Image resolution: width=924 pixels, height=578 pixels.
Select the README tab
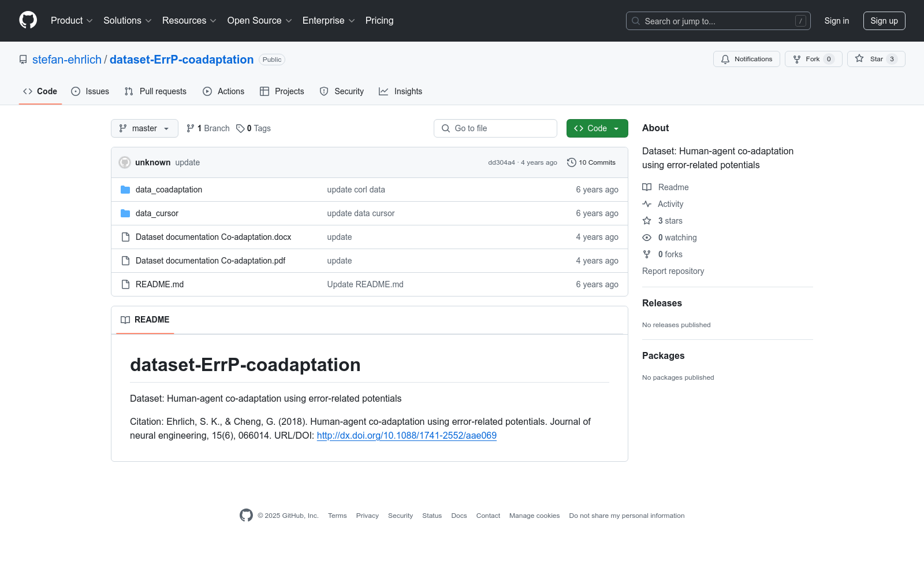click(x=145, y=320)
